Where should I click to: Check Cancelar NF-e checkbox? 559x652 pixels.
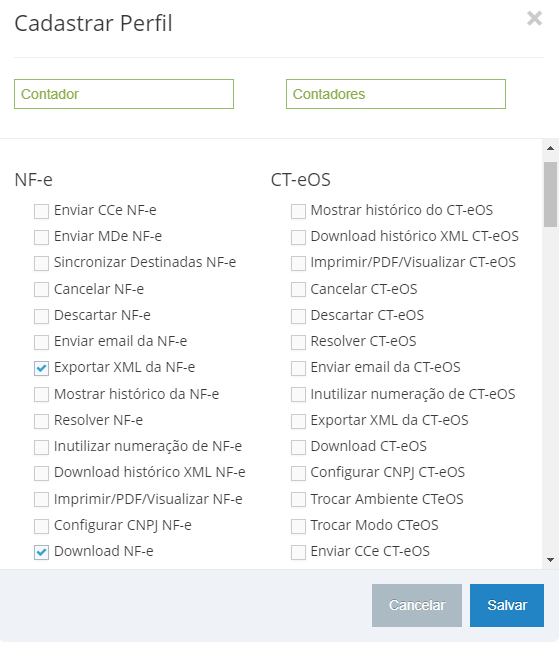click(41, 290)
